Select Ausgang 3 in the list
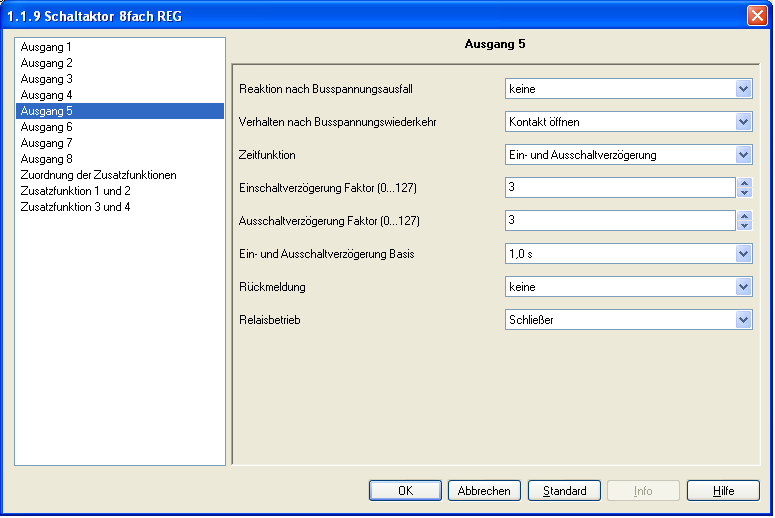This screenshot has width=775, height=518. tap(46, 79)
